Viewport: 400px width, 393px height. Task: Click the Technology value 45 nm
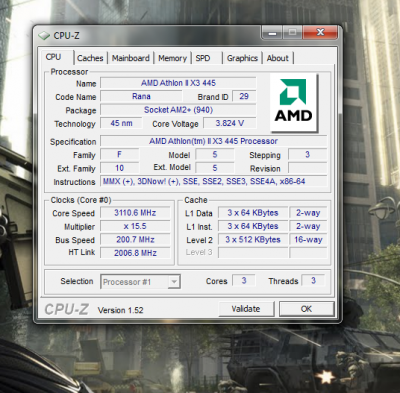click(121, 123)
